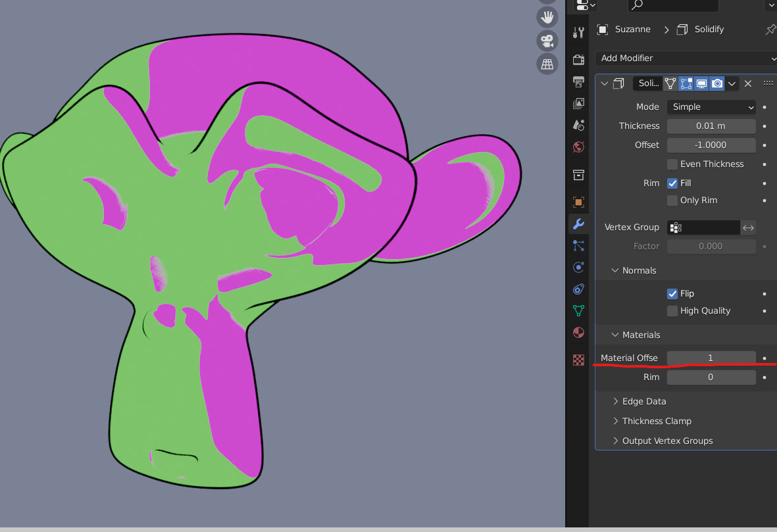Click the Thickness value field 0.01 m
The height and width of the screenshot is (532, 777).
point(711,126)
